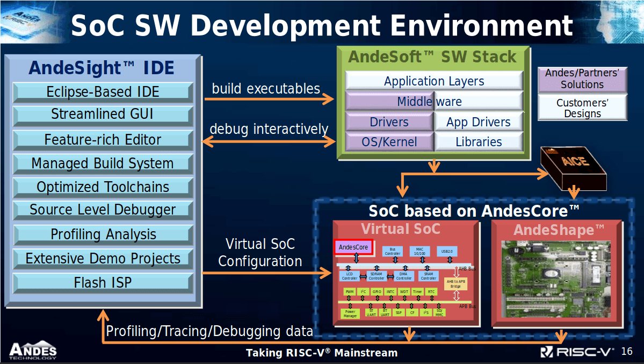Click the "APB Bus" label
This screenshot has height=364, width=644.
coord(467,306)
